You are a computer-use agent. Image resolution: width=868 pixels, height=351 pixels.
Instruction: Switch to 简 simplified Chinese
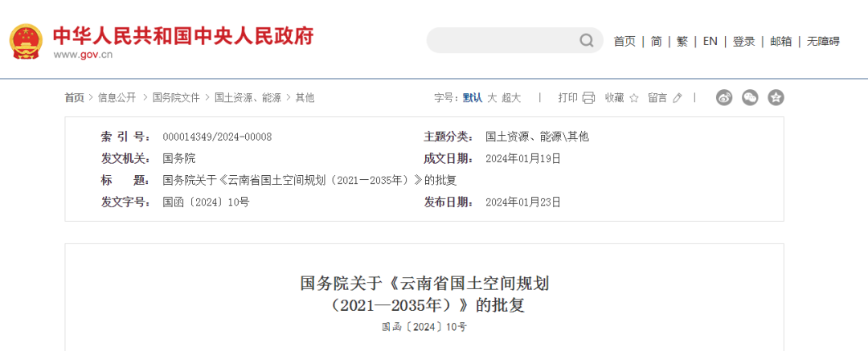click(657, 42)
